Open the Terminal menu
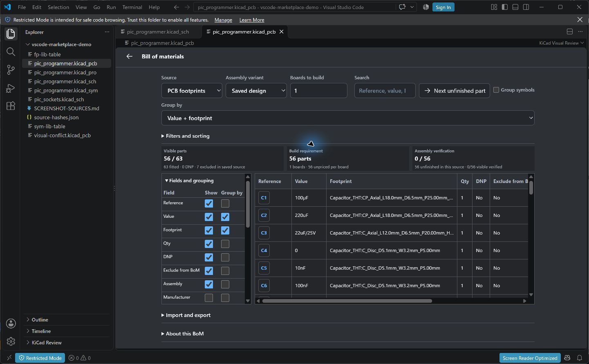The width and height of the screenshot is (589, 364). point(132,7)
